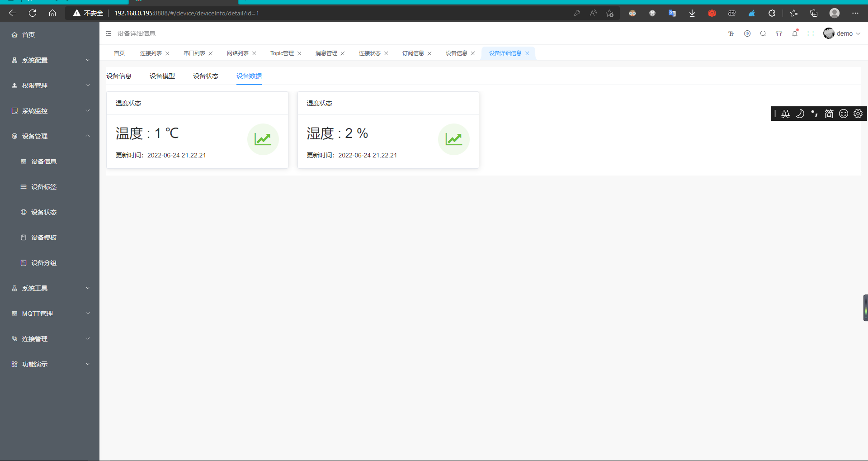868x461 pixels.
Task: Toggle IME simplified 简 character mode
Action: [x=829, y=114]
